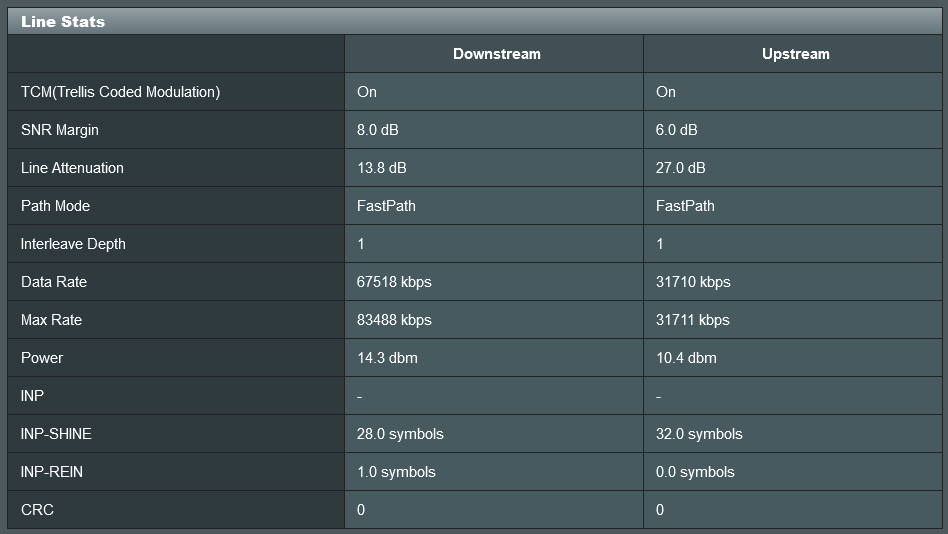Click the Line Attenuation label
This screenshot has height=534, width=948.
72,168
